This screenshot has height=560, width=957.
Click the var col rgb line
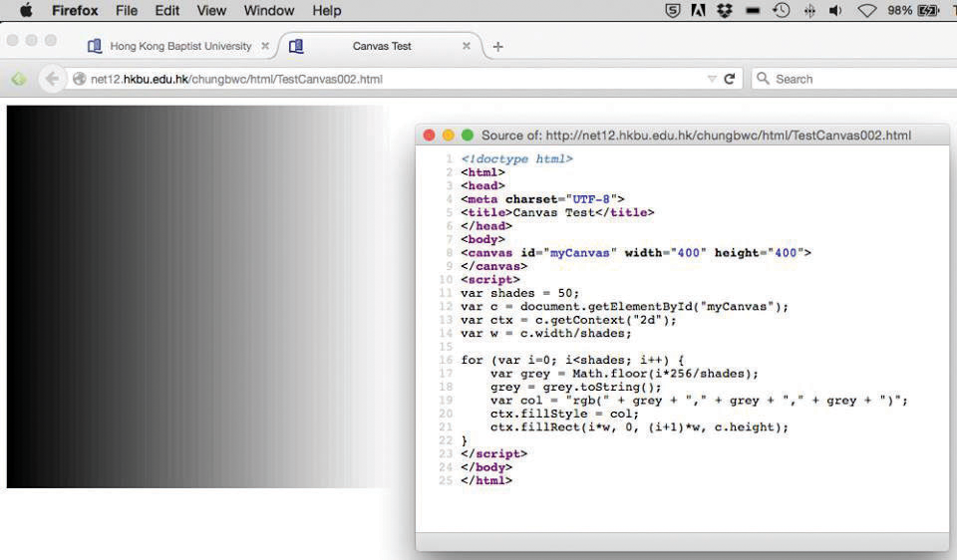[x=699, y=401]
